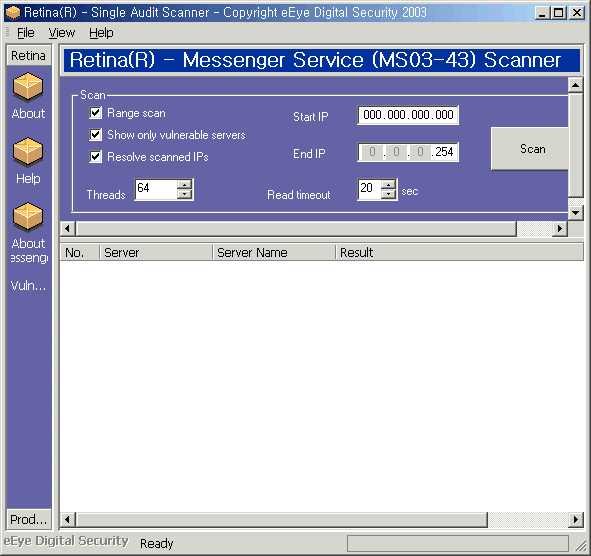Click scan panel vertical scrollbar up arrow
Viewport: 591px width, 556px height.
click(x=576, y=86)
